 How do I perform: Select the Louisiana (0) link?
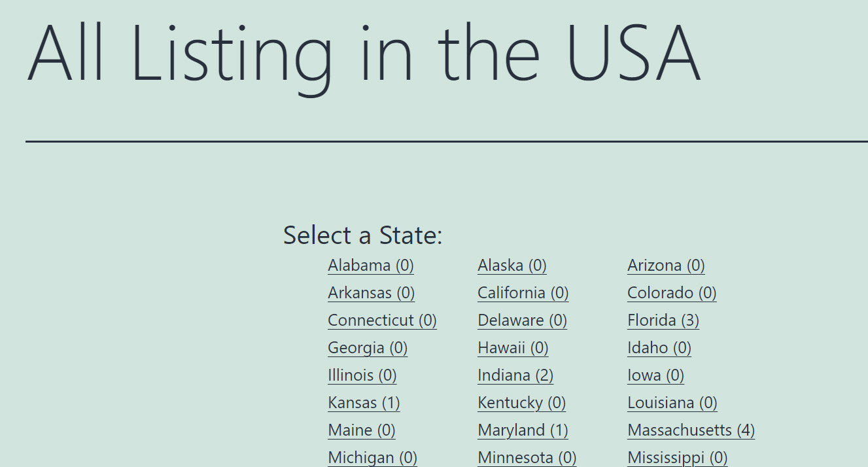tap(672, 403)
